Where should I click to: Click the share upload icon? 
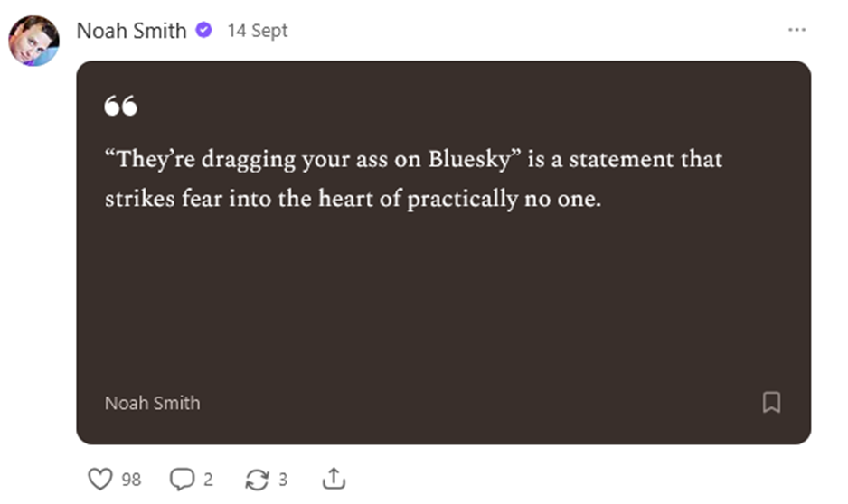tap(334, 479)
